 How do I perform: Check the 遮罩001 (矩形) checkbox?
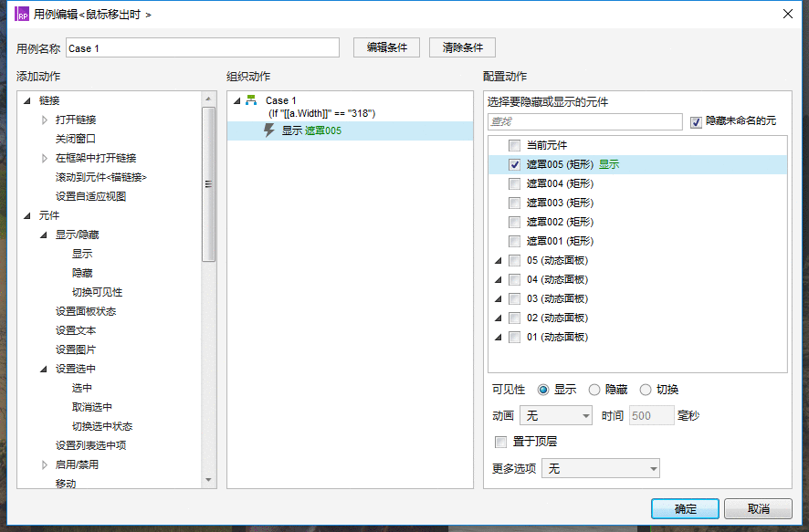click(x=514, y=241)
